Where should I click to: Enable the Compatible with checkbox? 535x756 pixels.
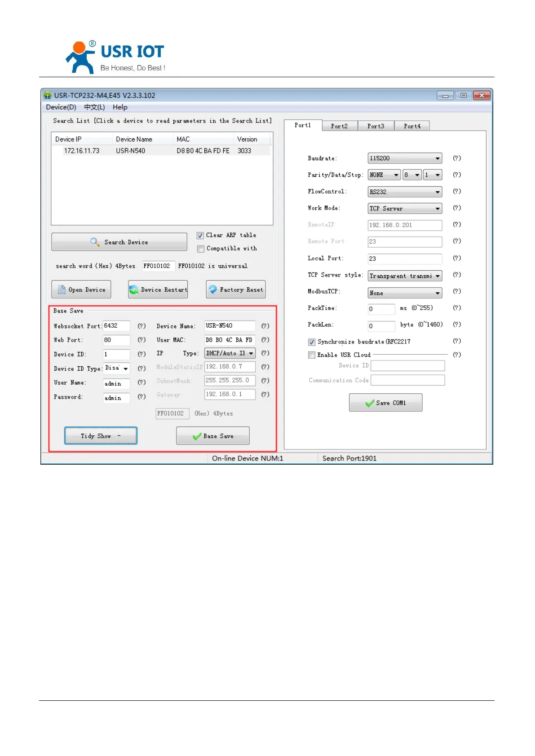(x=200, y=249)
